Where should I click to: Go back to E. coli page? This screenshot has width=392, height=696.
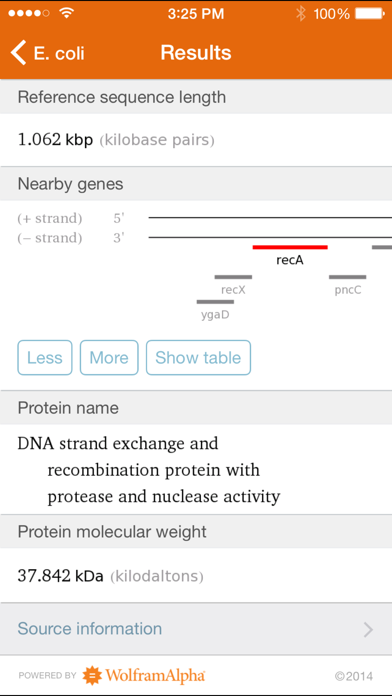coord(47,53)
